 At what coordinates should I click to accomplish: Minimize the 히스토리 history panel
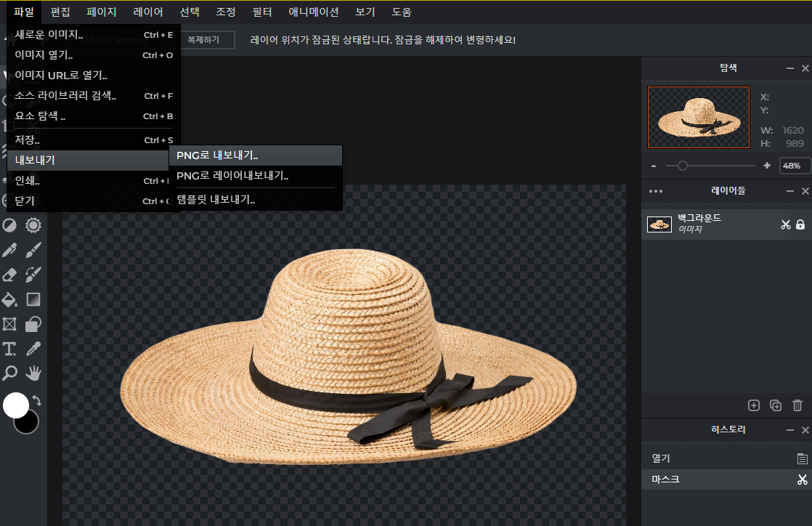(789, 430)
